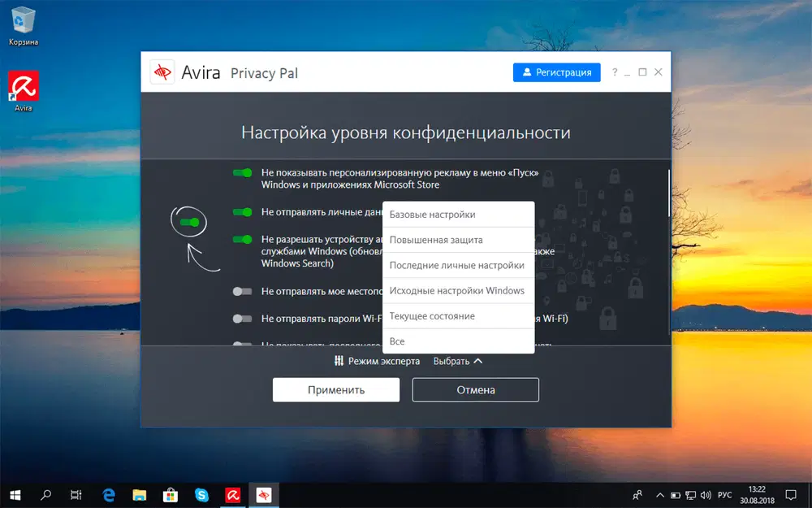Open the Microsoft Store taskbar icon
The image size is (812, 508).
point(171,494)
